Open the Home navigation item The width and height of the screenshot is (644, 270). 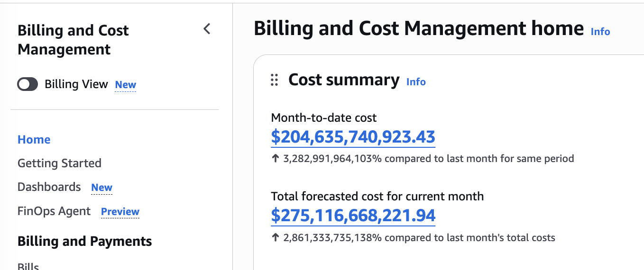(x=34, y=140)
